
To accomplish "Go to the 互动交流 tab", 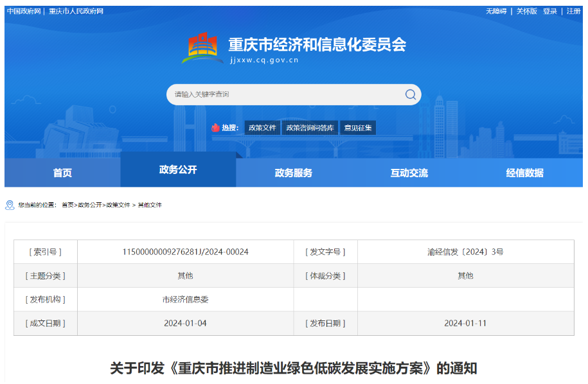I will coord(409,173).
